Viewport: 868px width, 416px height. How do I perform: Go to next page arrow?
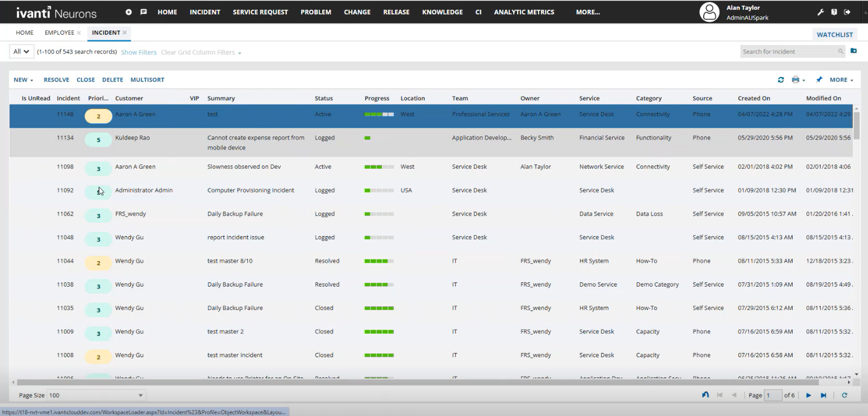tap(809, 395)
